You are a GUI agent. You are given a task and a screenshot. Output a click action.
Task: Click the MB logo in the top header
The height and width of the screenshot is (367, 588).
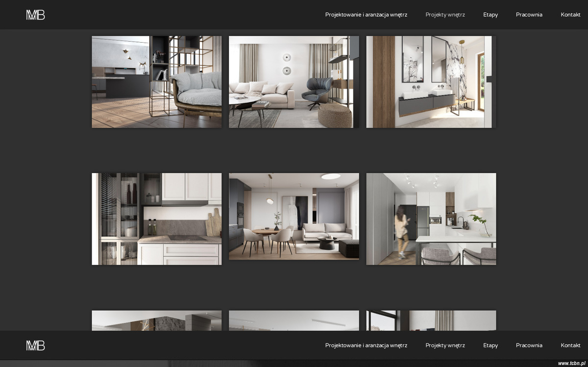35,15
